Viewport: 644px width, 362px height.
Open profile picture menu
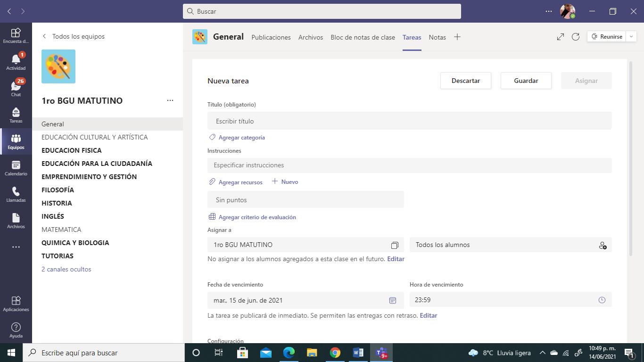567,11
